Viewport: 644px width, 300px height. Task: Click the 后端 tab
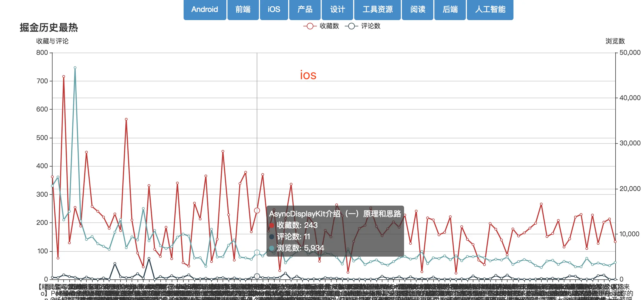pyautogui.click(x=450, y=9)
